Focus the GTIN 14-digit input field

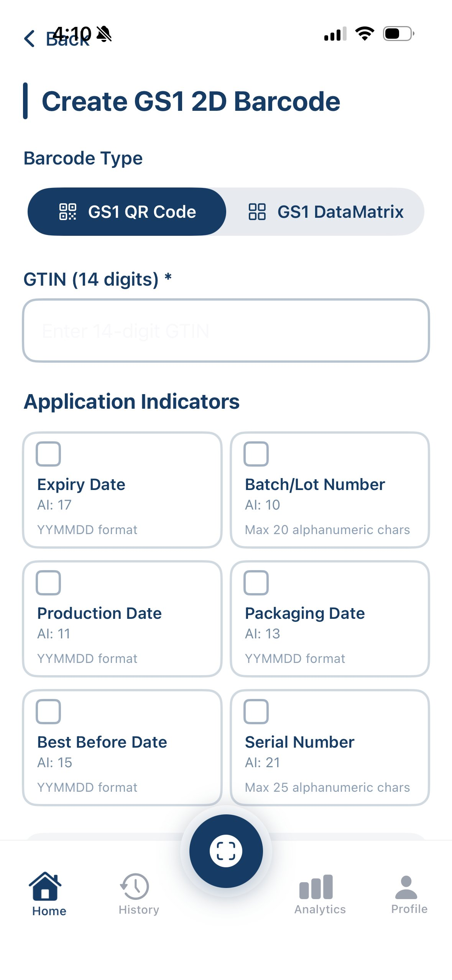coord(226,331)
